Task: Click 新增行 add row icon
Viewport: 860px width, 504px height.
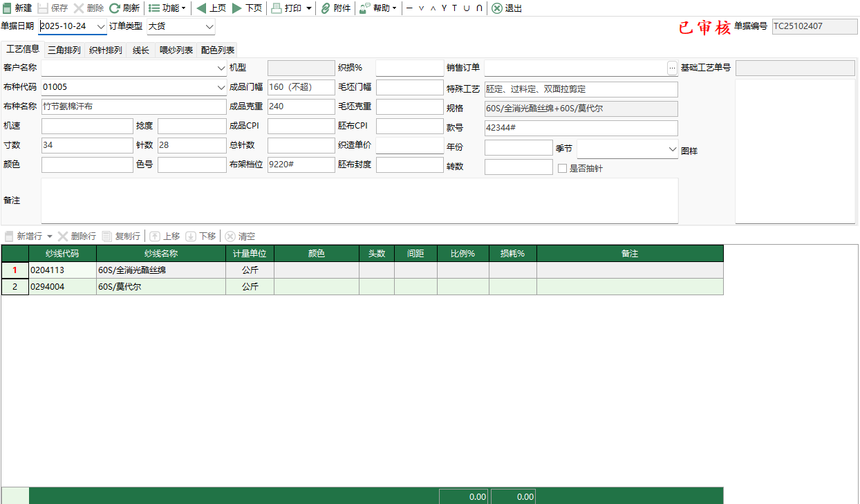Action: point(9,236)
